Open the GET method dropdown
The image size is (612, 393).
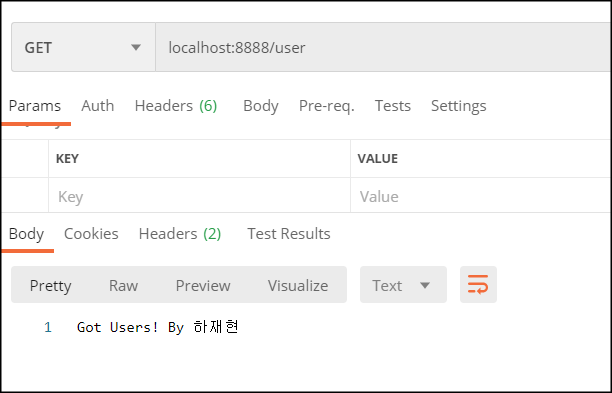click(83, 48)
